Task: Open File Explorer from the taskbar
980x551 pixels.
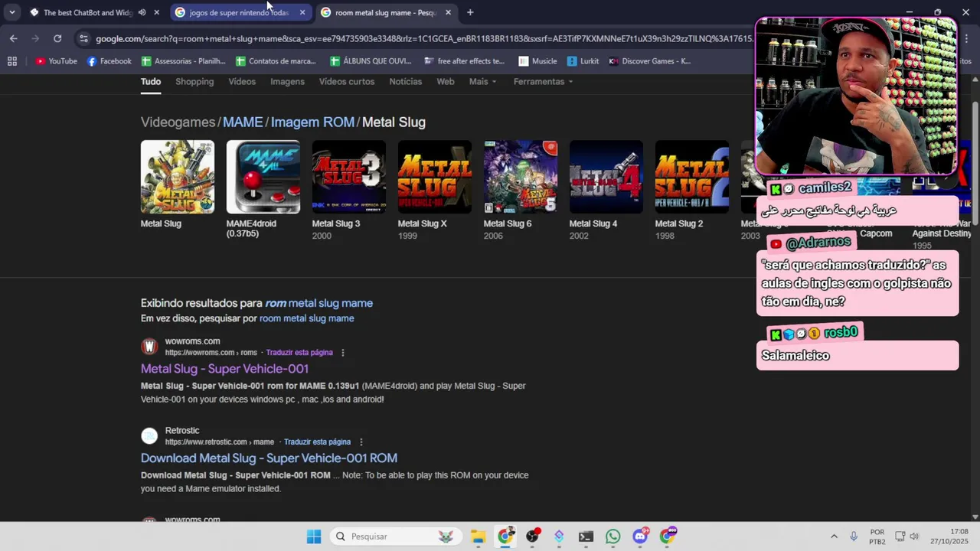Action: pos(478,536)
